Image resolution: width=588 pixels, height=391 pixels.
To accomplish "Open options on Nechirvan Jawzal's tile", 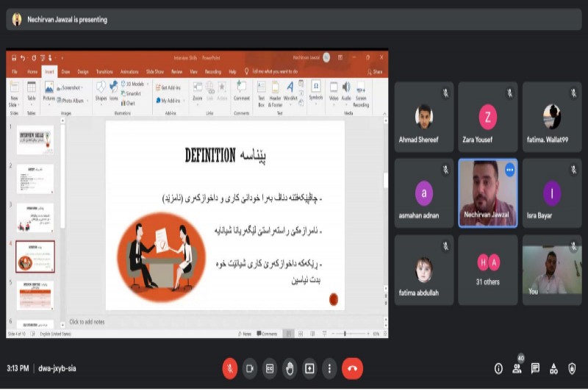I will coord(509,170).
